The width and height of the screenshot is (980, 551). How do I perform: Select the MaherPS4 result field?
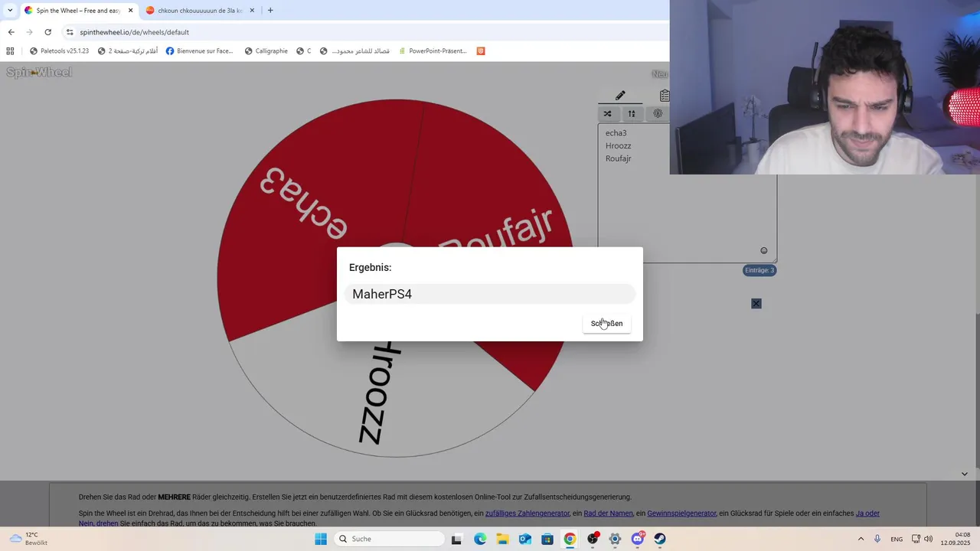coord(490,294)
